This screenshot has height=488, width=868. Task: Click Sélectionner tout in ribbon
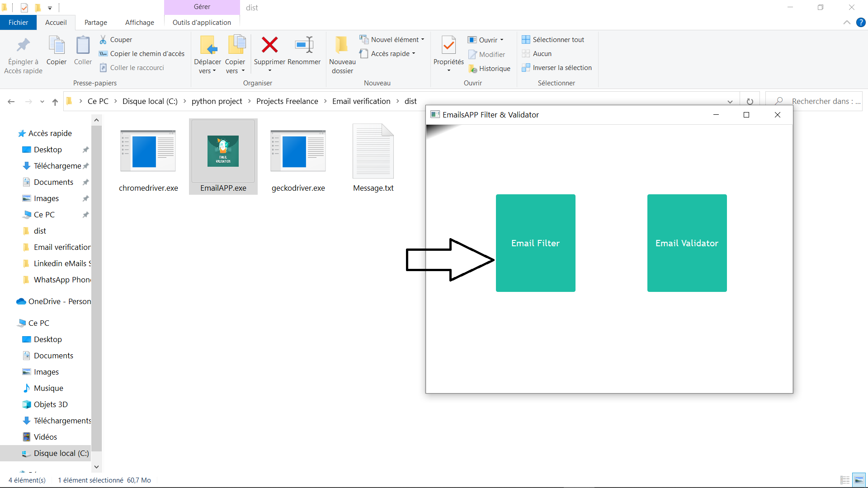pyautogui.click(x=553, y=40)
